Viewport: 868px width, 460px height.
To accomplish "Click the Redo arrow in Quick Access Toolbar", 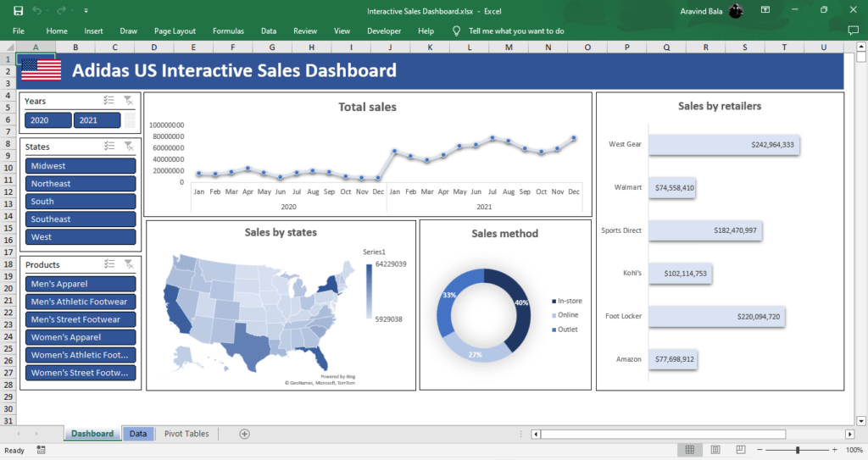I will (x=61, y=10).
